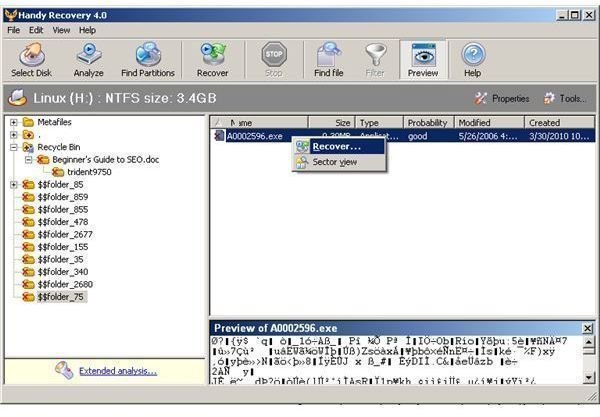
Task: Click the Recycle Bin folder icon
Action: [x=28, y=147]
